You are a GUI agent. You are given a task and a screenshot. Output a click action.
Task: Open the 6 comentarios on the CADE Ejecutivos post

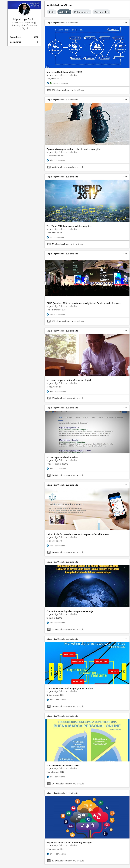(59, 314)
